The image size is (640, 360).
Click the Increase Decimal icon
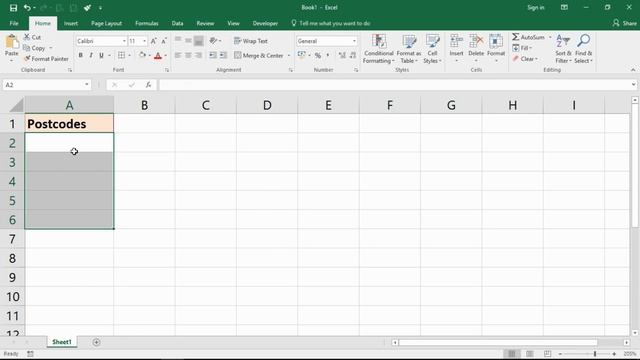click(342, 55)
